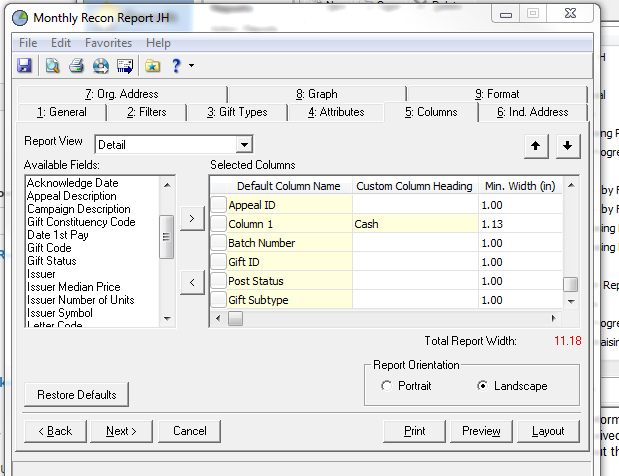Click the Save floppy disk icon
Viewport: 619px width, 476px height.
pyautogui.click(x=24, y=66)
